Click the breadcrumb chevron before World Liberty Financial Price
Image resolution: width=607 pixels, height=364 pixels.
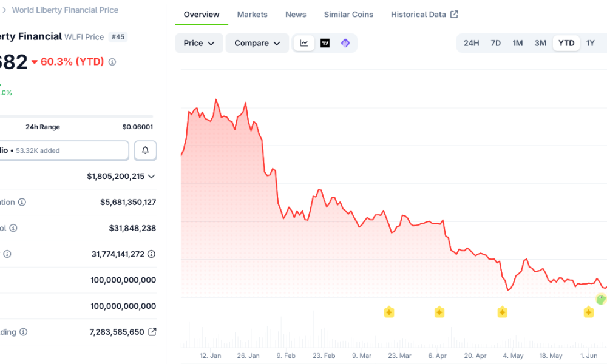4,10
